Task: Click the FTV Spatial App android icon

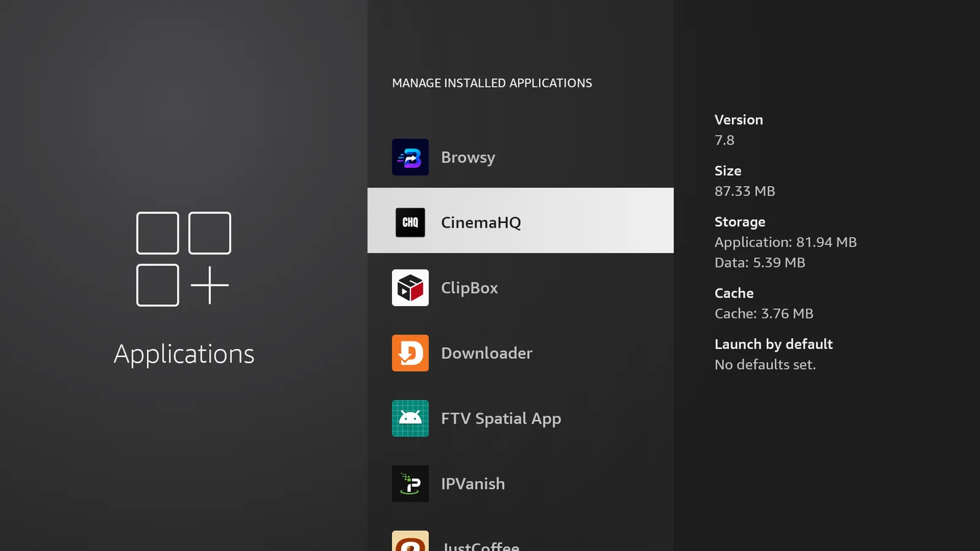Action: 410,418
